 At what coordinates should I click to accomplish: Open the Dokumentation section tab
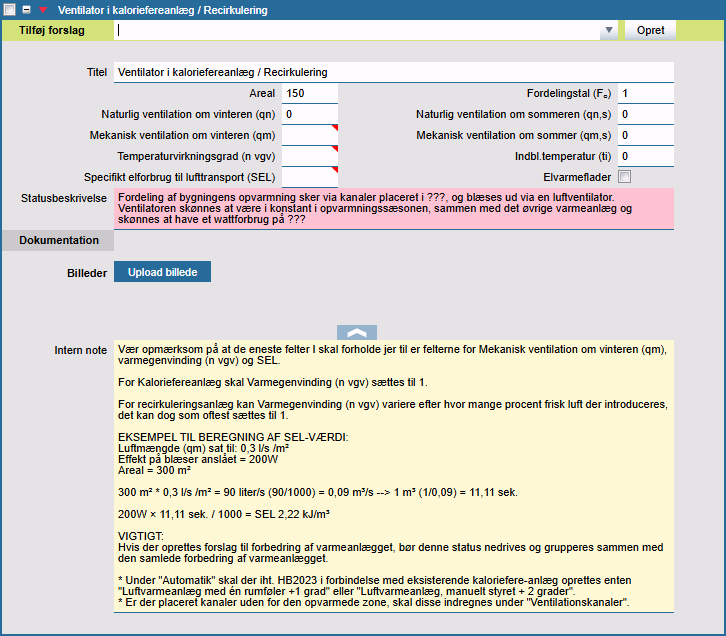59,240
